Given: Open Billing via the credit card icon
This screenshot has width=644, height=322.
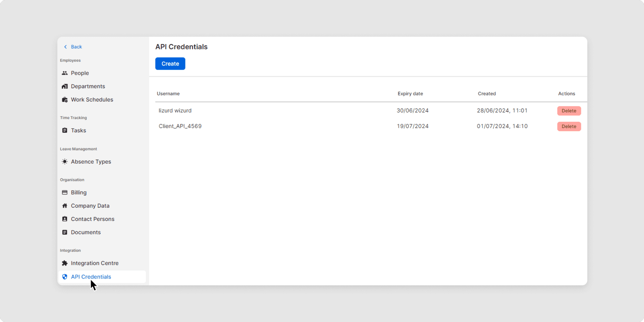Looking at the screenshot, I should tap(64, 192).
